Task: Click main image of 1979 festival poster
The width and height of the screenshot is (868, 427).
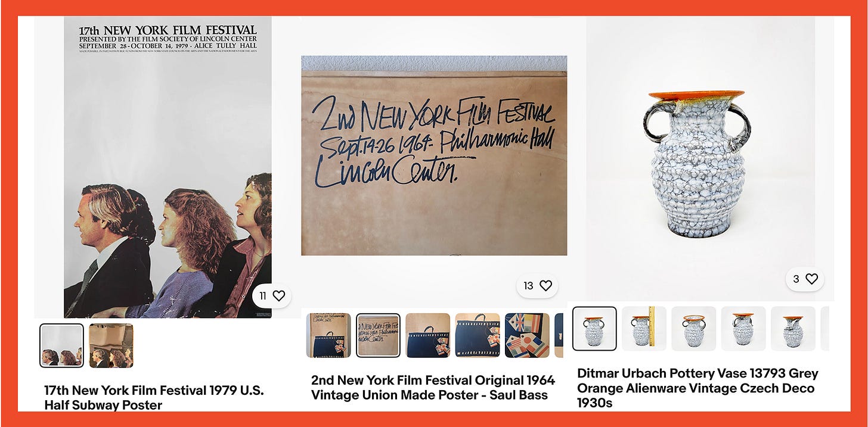Action: click(168, 167)
